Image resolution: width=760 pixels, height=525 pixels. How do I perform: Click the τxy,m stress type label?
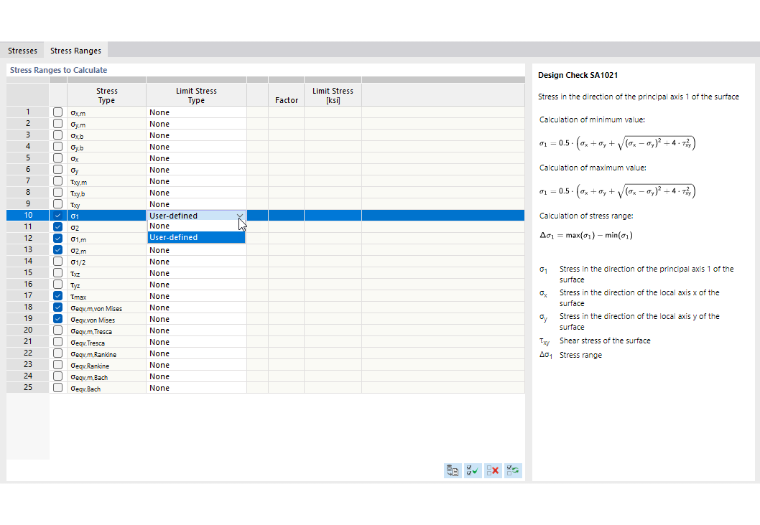[79, 182]
